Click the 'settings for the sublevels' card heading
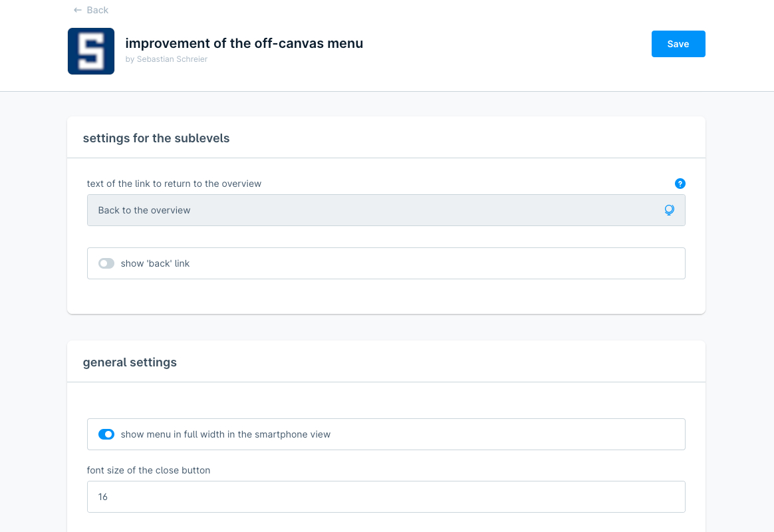This screenshot has height=532, width=774. point(156,138)
